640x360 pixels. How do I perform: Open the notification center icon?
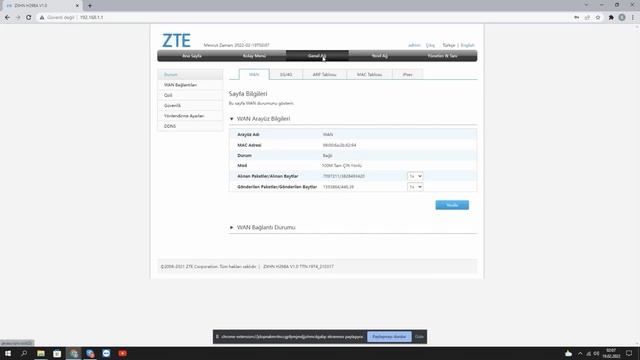[629, 353]
